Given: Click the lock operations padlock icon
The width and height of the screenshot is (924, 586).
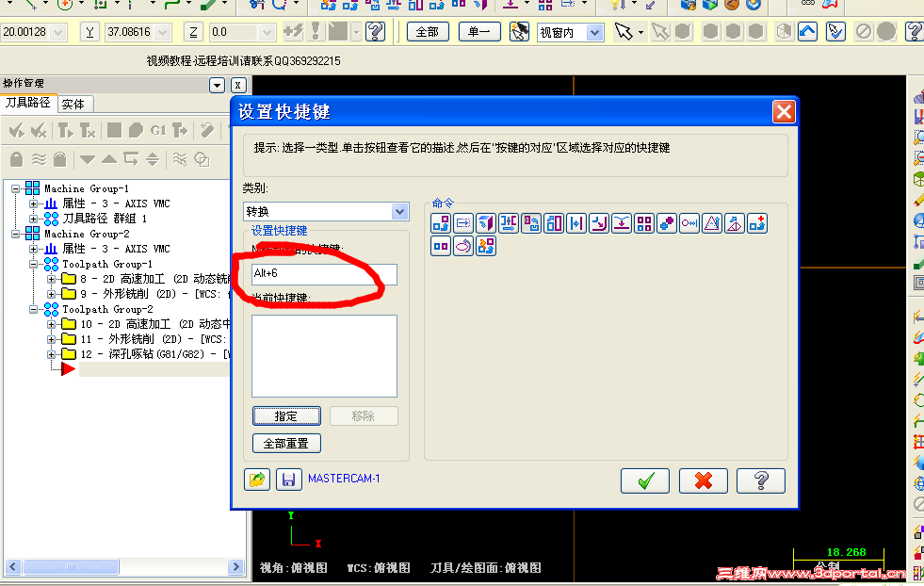Looking at the screenshot, I should tap(17, 159).
